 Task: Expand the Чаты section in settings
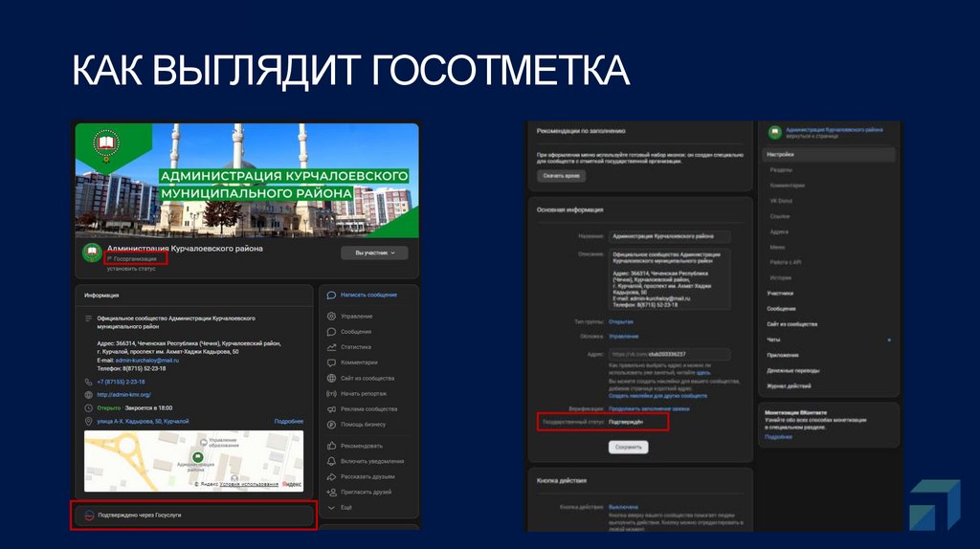[829, 340]
